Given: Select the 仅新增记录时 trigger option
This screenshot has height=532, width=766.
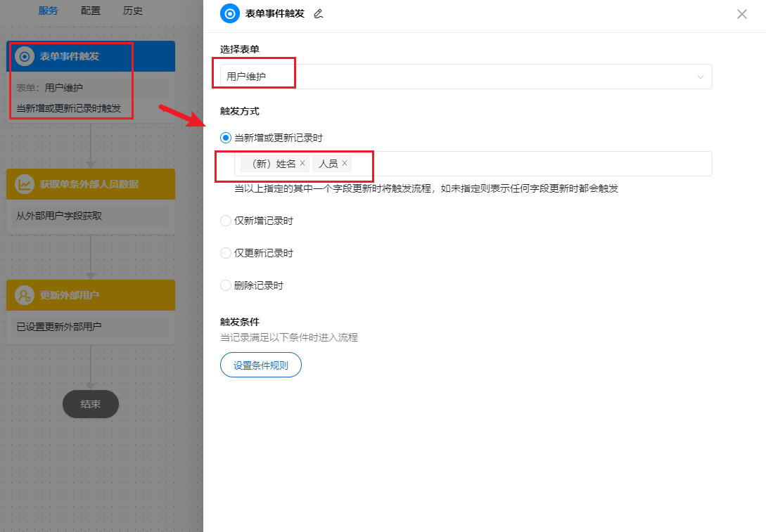Looking at the screenshot, I should click(226, 220).
